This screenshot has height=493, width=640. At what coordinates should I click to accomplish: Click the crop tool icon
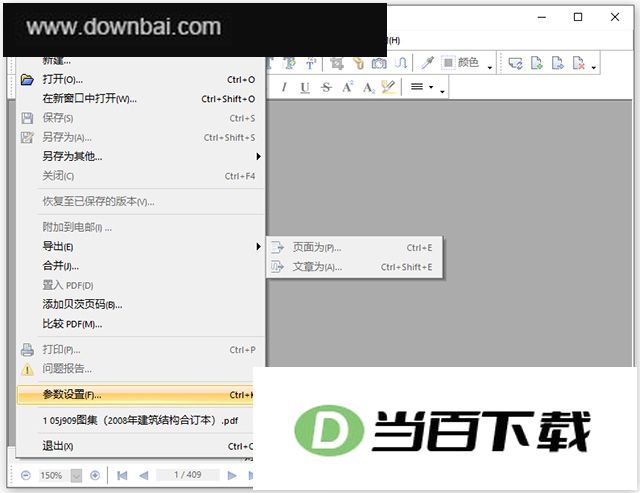pyautogui.click(x=337, y=63)
